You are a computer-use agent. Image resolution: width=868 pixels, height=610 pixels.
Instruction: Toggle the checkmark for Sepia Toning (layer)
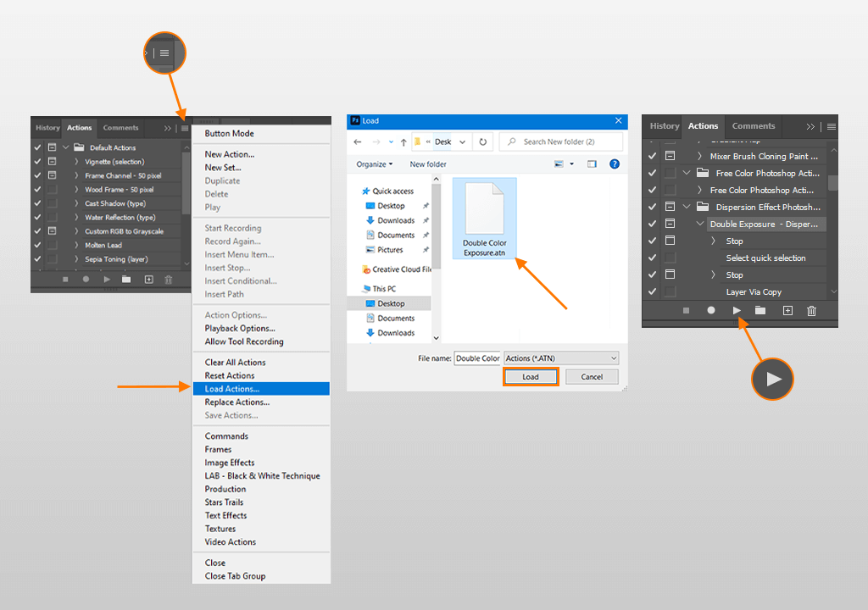[37, 258]
